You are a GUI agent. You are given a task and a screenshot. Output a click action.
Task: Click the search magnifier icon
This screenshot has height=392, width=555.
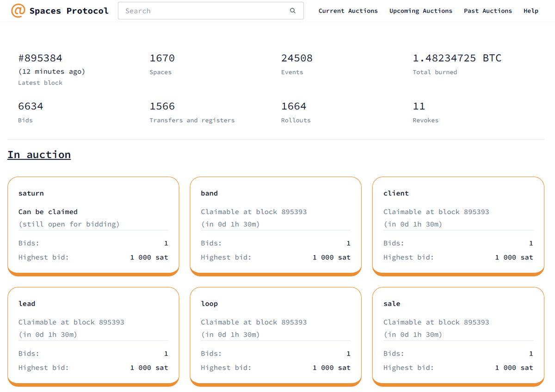pyautogui.click(x=293, y=10)
